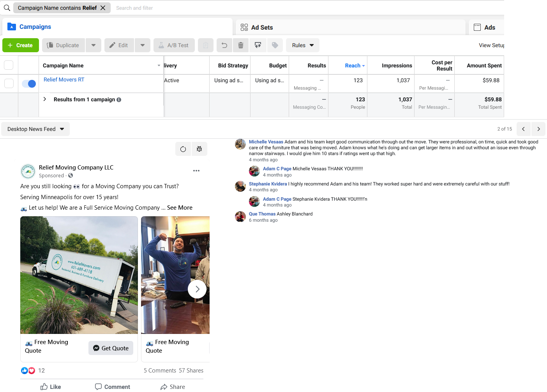Open the Rules dropdown menu
Viewport: 547px width, 392px height.
[x=303, y=45]
